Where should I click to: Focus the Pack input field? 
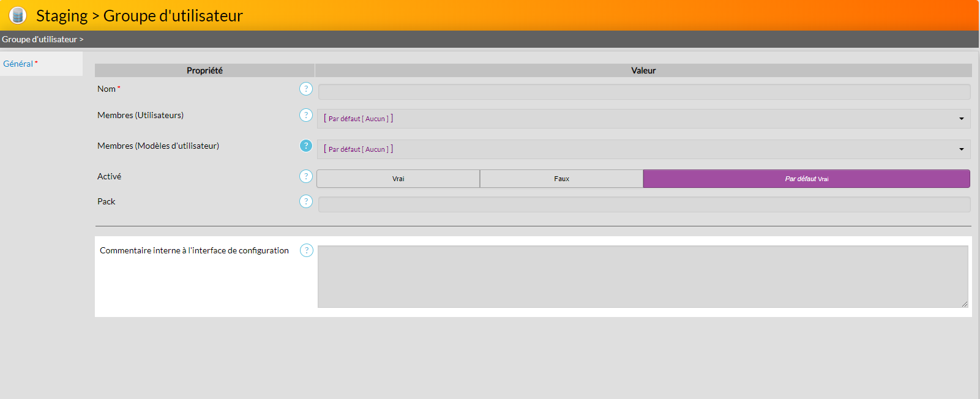pos(644,204)
